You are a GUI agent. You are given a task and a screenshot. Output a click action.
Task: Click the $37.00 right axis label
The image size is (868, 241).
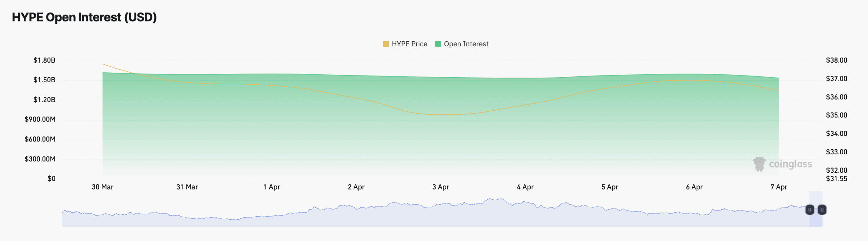tap(836, 79)
